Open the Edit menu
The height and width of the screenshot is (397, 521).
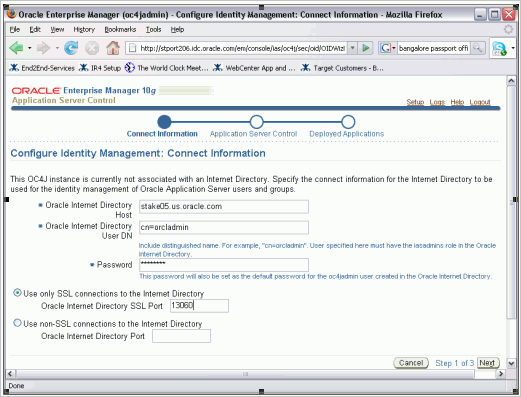coord(35,30)
